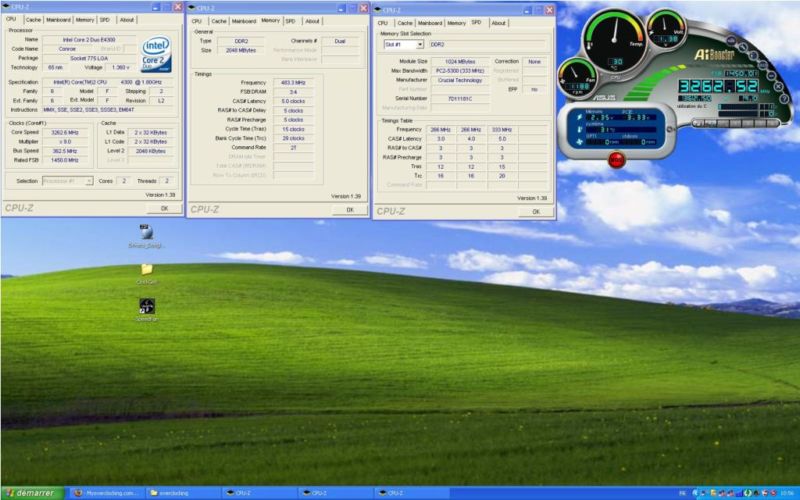Click the Serial Number 7D11181C field
800x500 pixels.
pos(460,99)
